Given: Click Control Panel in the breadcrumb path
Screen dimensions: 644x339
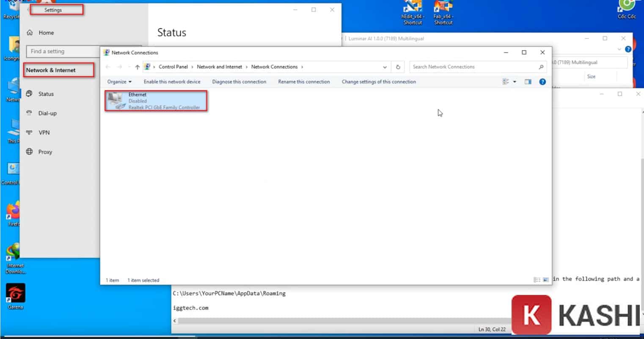Looking at the screenshot, I should [173, 67].
